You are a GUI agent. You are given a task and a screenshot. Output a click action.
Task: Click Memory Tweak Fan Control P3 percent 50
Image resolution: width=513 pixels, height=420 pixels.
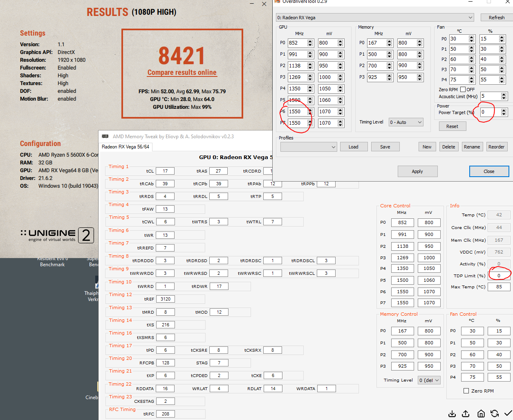499,366
